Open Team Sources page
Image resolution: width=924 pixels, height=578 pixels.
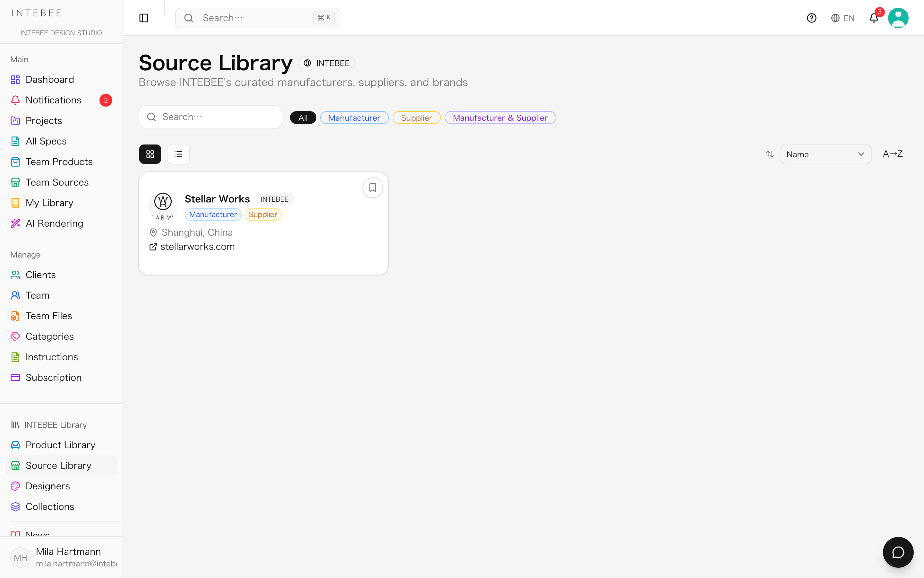click(61, 182)
